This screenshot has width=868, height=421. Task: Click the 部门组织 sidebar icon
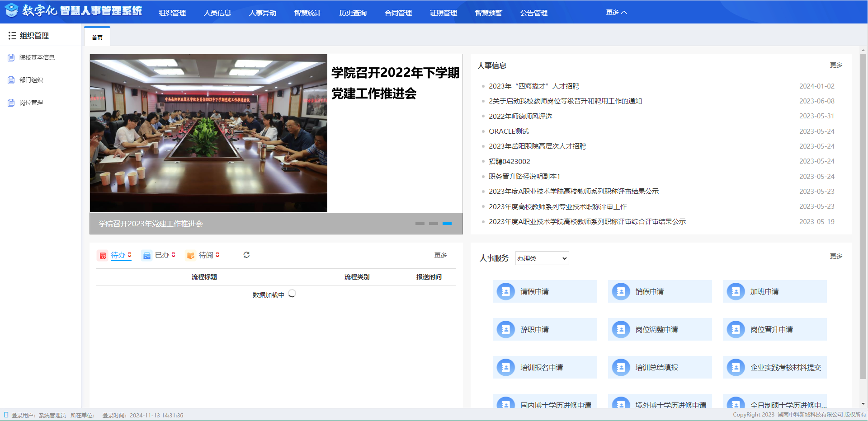pos(11,80)
